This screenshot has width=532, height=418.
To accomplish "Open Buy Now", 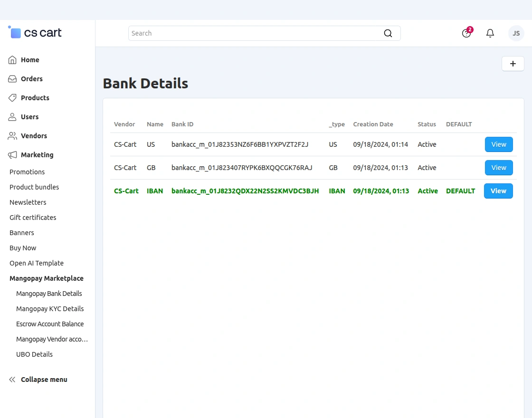I will point(23,248).
